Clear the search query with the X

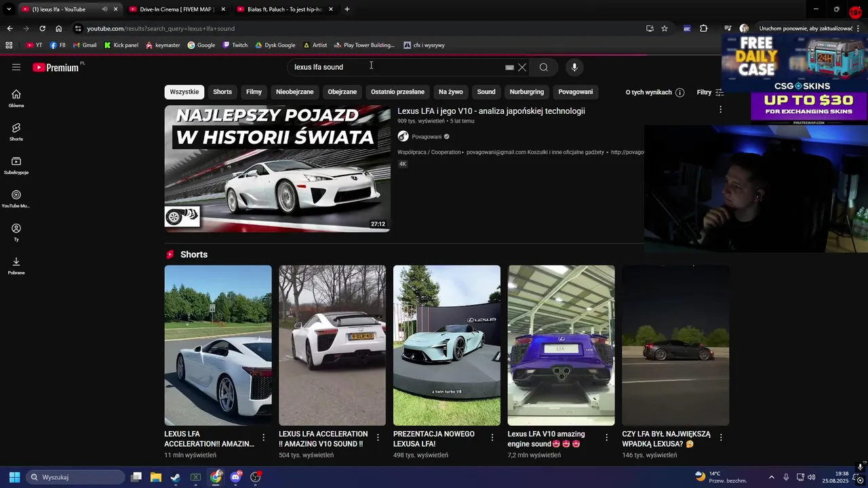pos(522,67)
